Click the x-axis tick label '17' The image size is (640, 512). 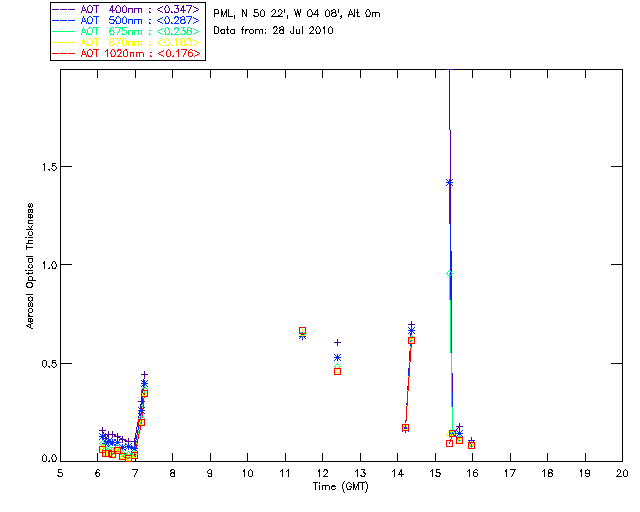(x=510, y=473)
